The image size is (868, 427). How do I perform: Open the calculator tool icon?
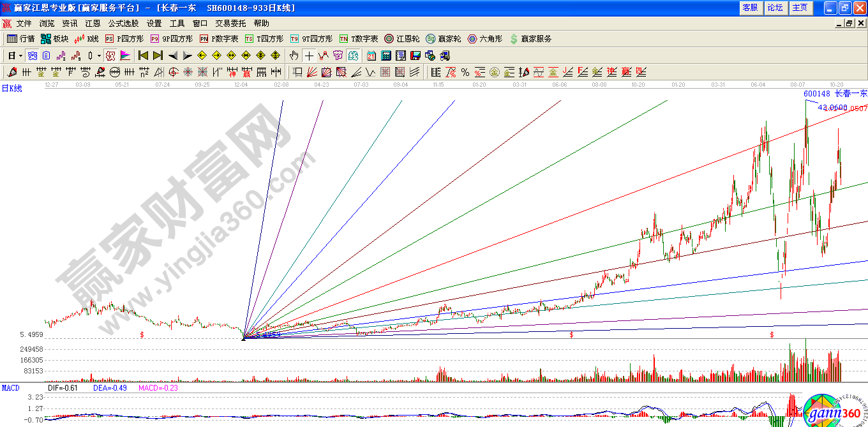(x=386, y=56)
